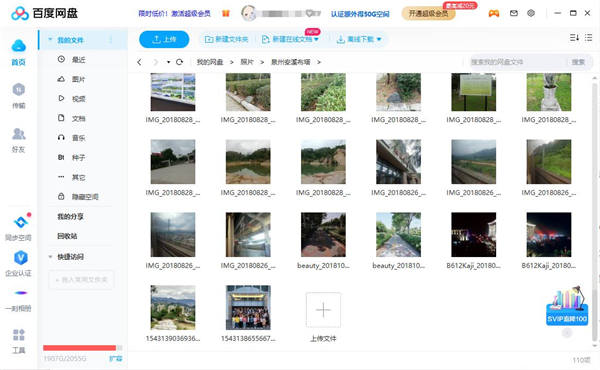The height and width of the screenshot is (370, 600).
Task: Open the 好友 friends icon
Action: tap(18, 134)
